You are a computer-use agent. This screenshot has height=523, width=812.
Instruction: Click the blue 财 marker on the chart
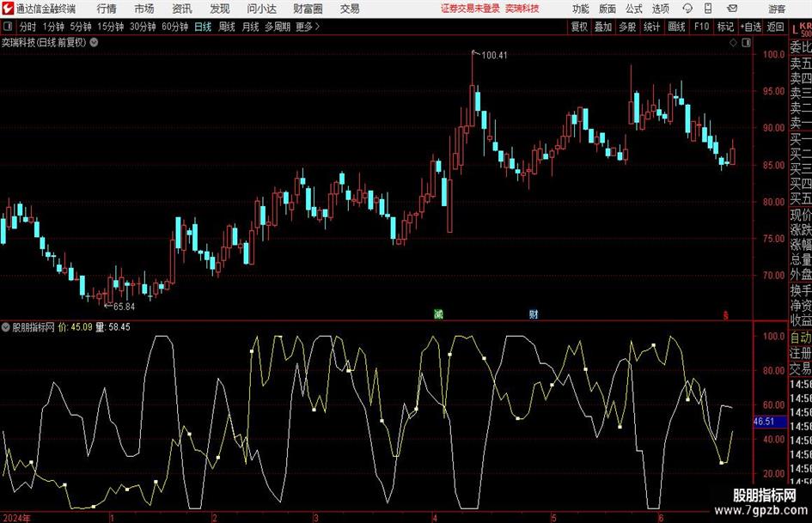(x=534, y=313)
